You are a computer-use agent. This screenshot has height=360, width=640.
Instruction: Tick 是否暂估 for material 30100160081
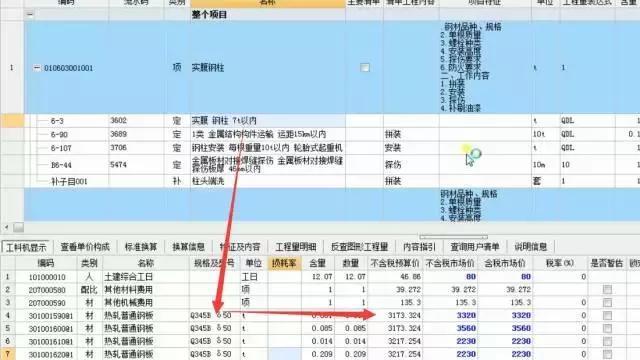(x=607, y=329)
